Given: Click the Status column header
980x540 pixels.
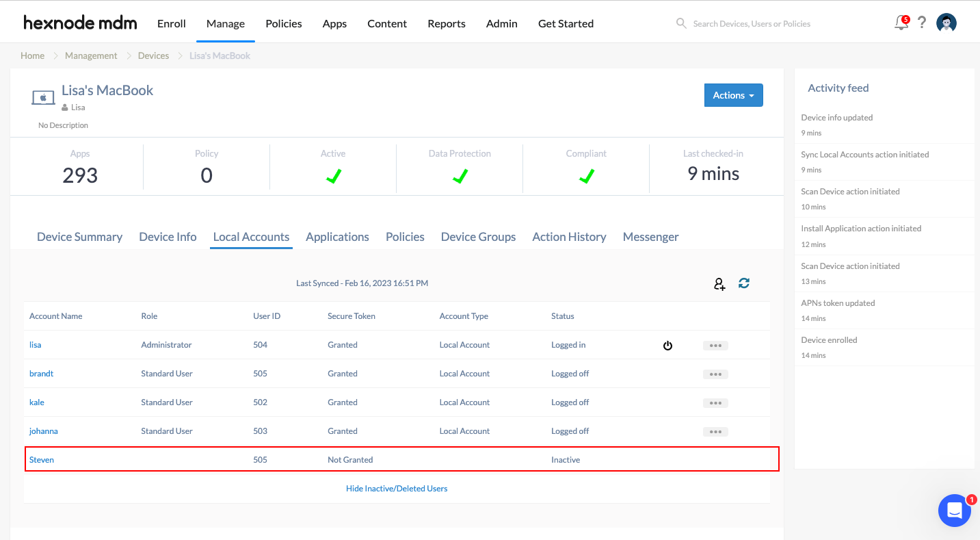Looking at the screenshot, I should (x=563, y=316).
